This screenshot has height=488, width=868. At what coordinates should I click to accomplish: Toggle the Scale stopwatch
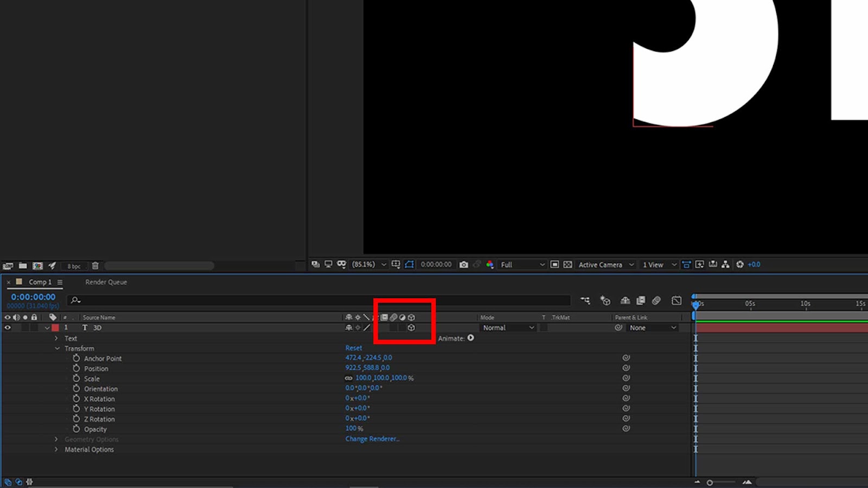coord(76,378)
